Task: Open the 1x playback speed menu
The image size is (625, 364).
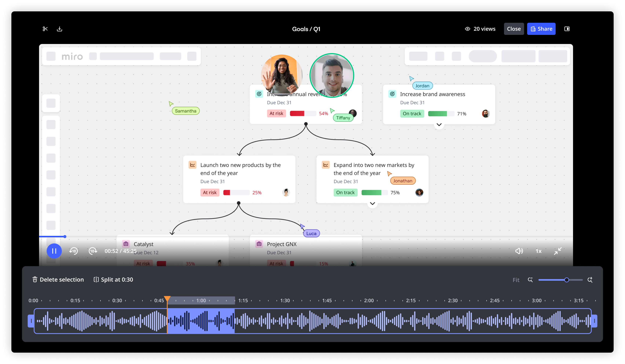Action: [x=539, y=251]
